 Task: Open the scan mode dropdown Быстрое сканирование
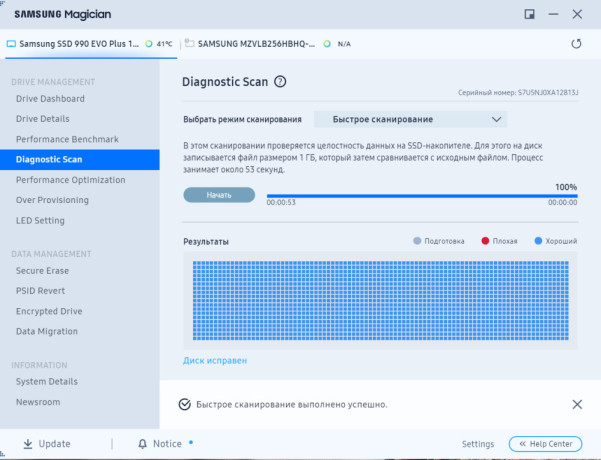pos(410,119)
